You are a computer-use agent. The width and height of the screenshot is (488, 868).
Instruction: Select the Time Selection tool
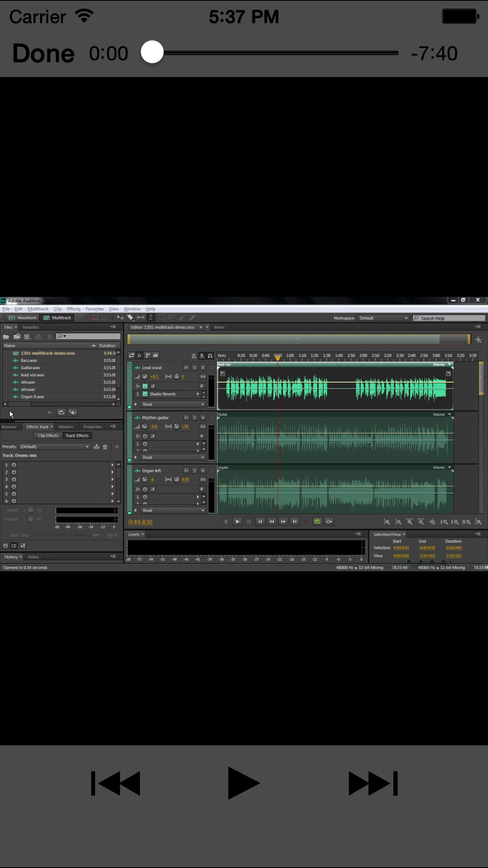pyautogui.click(x=150, y=318)
